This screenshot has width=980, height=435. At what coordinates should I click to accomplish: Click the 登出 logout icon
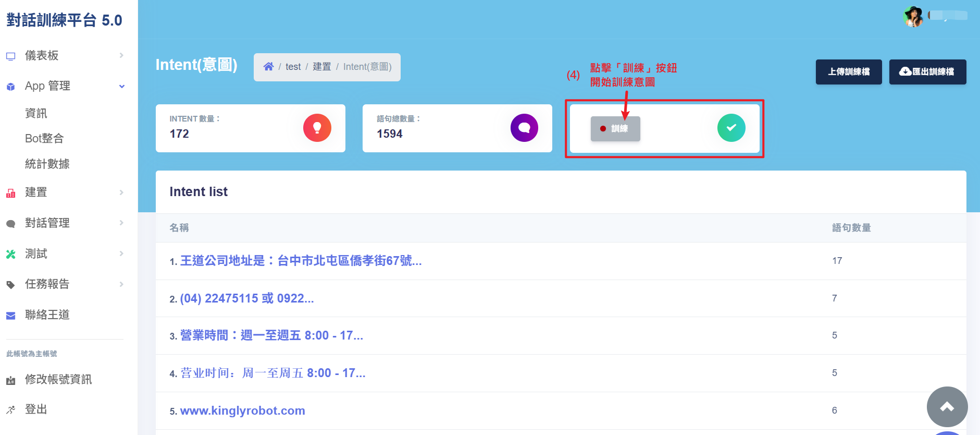10,410
